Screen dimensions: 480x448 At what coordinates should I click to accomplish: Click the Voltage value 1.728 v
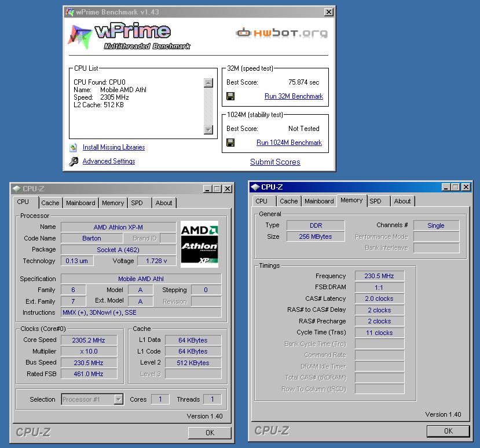pos(156,261)
